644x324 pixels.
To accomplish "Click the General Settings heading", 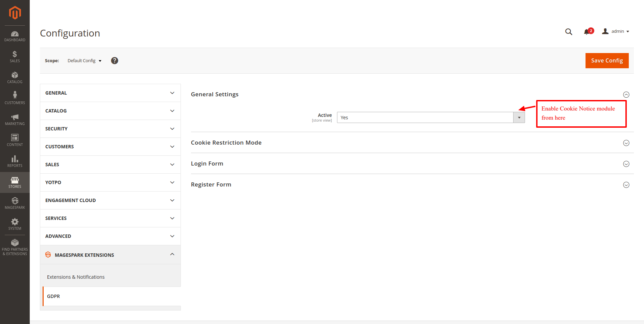I will pyautogui.click(x=215, y=94).
